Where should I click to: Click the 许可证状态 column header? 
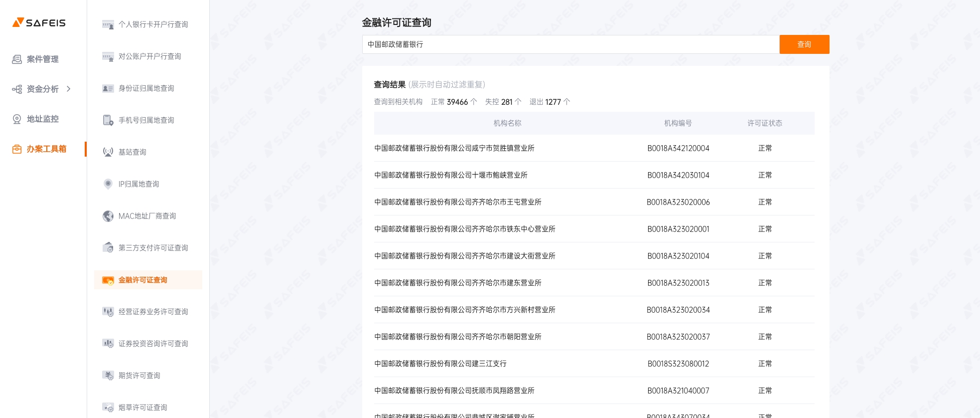(x=765, y=123)
